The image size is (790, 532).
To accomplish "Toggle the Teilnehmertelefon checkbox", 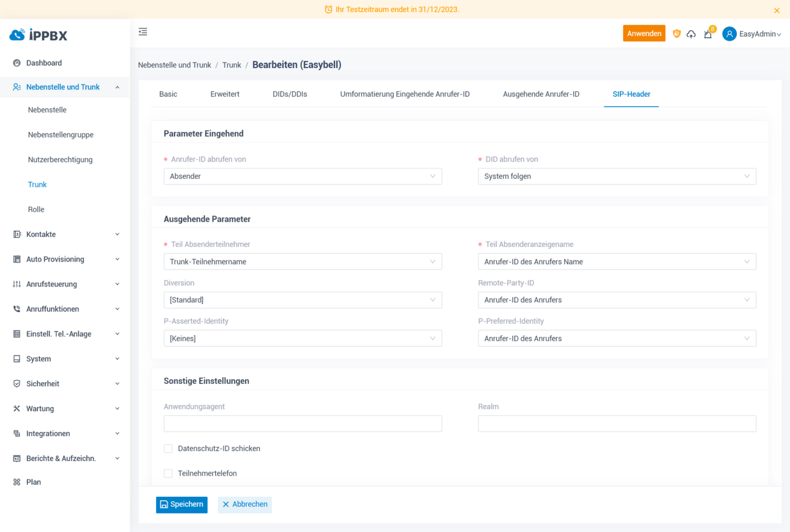I will point(168,473).
